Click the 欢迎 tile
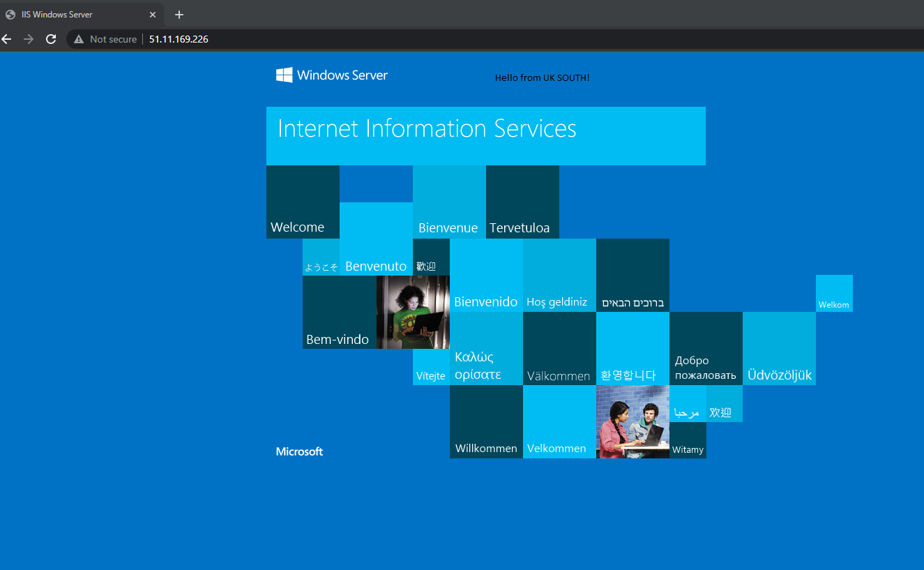This screenshot has width=924, height=570. coord(725,404)
